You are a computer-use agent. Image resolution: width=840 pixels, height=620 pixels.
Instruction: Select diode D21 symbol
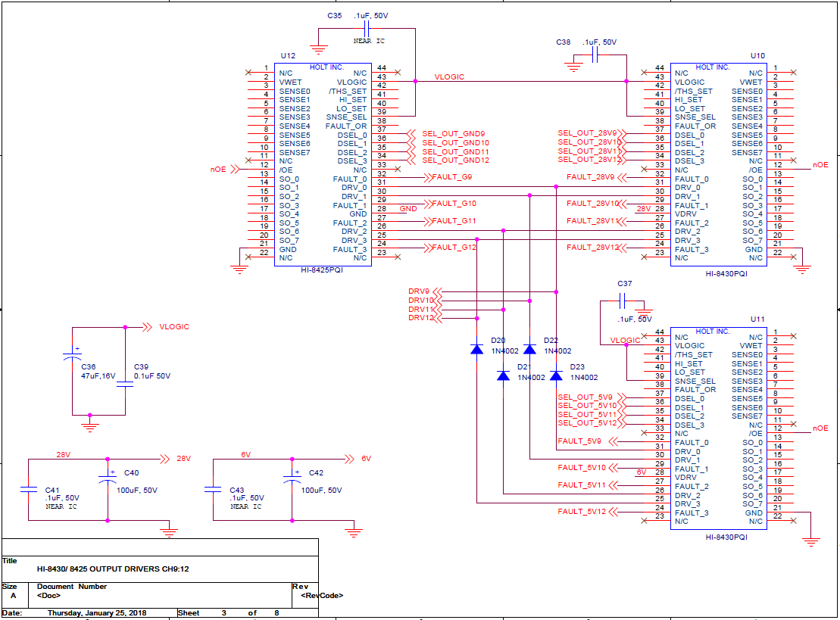503,375
